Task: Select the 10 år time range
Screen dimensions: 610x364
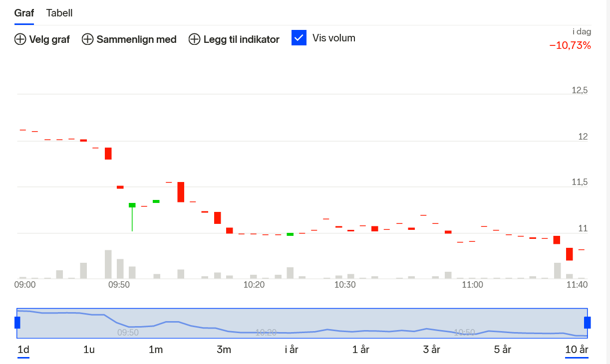Action: (577, 350)
